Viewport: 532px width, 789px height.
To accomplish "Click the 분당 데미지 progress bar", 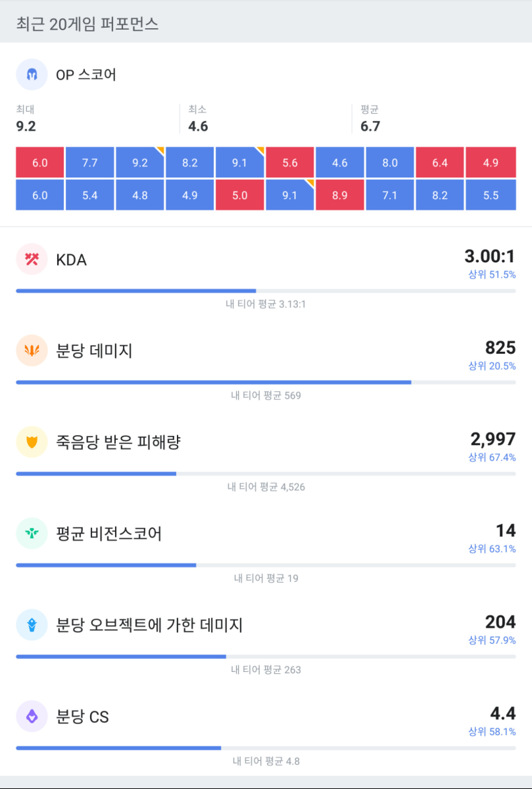I will pyautogui.click(x=266, y=382).
